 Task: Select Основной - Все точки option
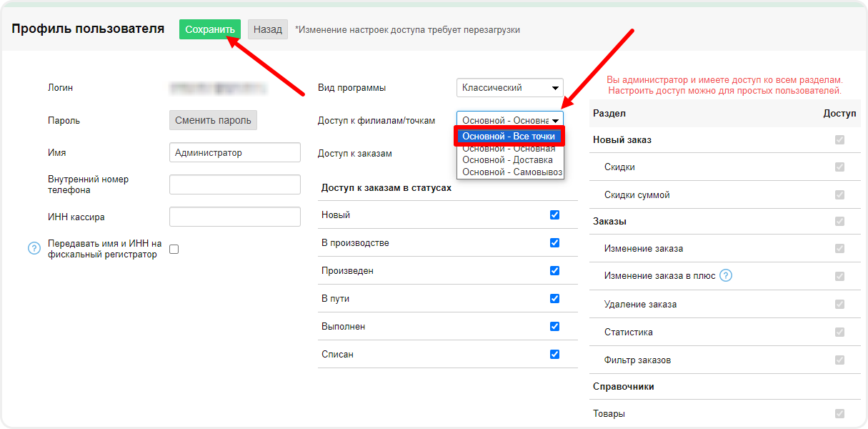click(509, 137)
